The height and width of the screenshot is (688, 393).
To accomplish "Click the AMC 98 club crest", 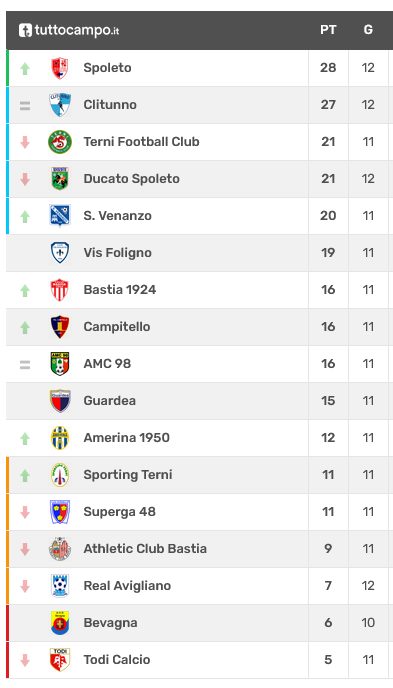I will 60,364.
